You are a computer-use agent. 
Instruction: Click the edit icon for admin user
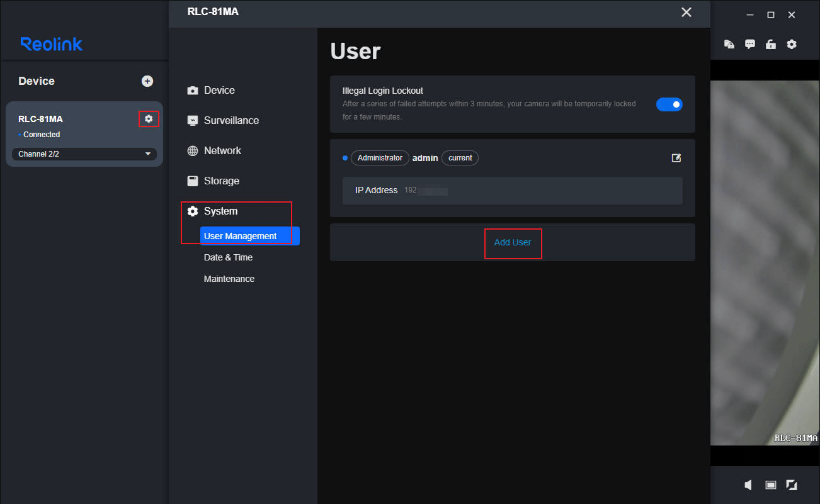tap(676, 158)
